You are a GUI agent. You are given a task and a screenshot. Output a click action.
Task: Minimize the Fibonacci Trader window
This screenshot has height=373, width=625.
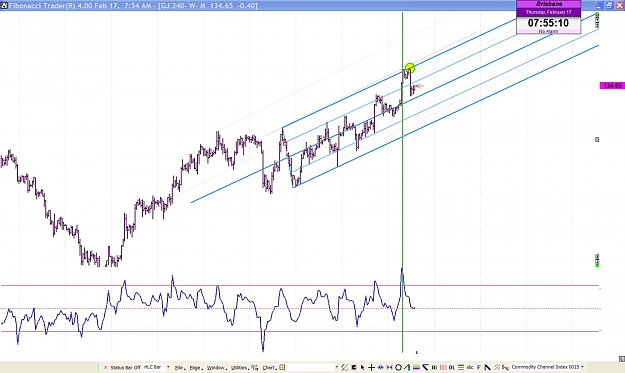[x=599, y=5]
